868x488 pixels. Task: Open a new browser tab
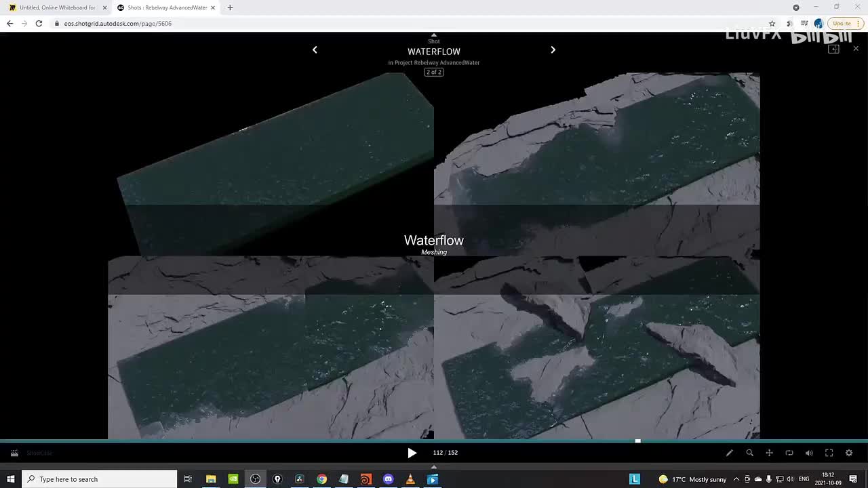pyautogui.click(x=230, y=7)
